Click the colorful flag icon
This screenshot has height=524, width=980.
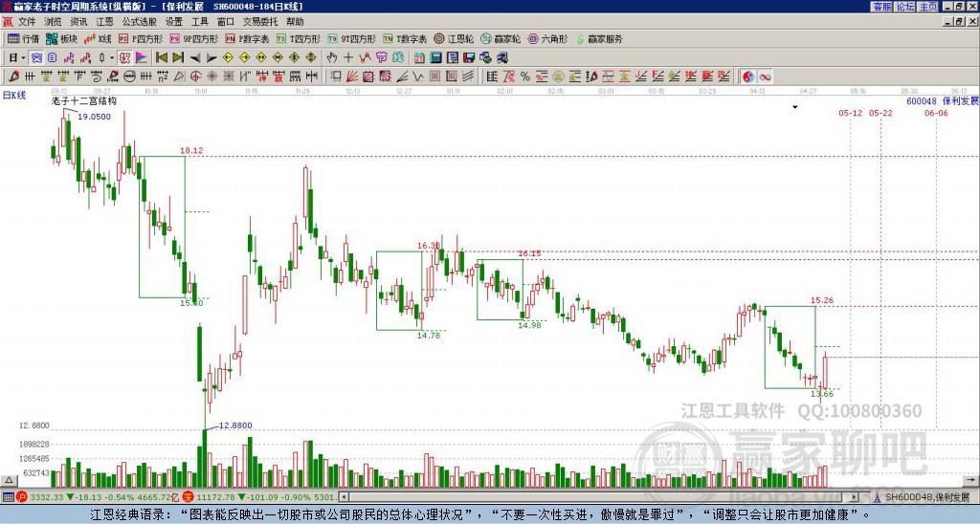[142, 58]
